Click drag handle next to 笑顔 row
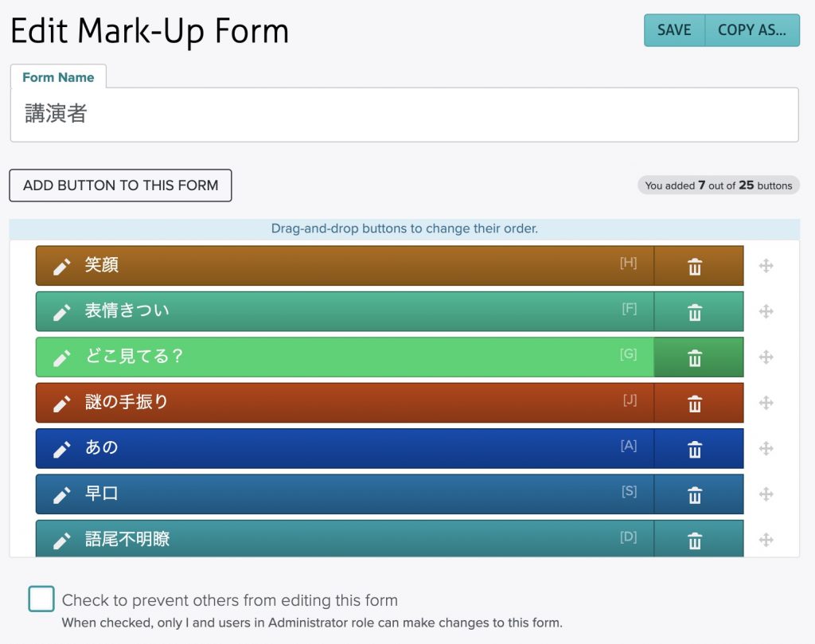This screenshot has height=644, width=815. point(766,266)
